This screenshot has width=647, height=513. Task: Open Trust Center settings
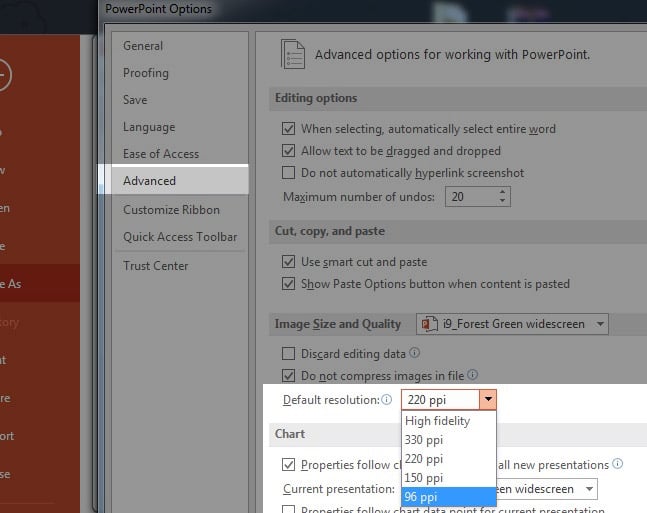pyautogui.click(x=155, y=265)
